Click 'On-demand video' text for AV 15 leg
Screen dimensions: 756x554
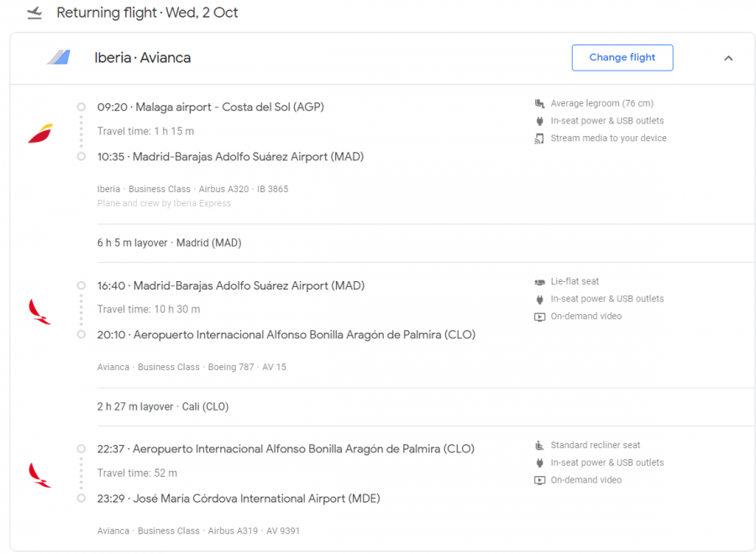pyautogui.click(x=586, y=316)
